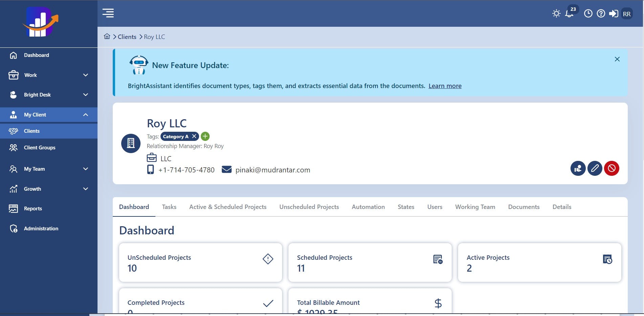644x316 pixels.
Task: Expand the Growth section
Action: coord(85,189)
